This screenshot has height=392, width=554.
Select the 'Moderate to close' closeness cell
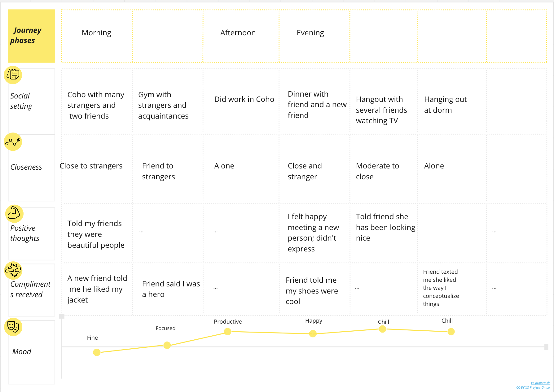(377, 171)
